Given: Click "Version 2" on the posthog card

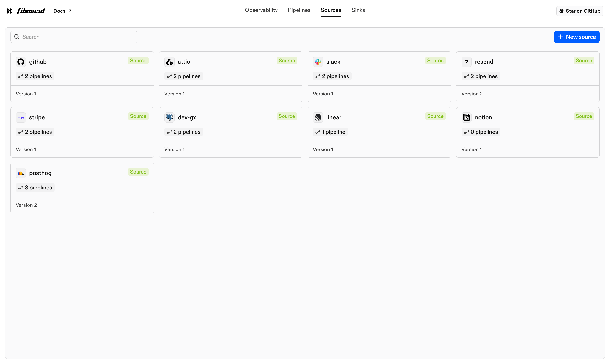Looking at the screenshot, I should tap(26, 205).
